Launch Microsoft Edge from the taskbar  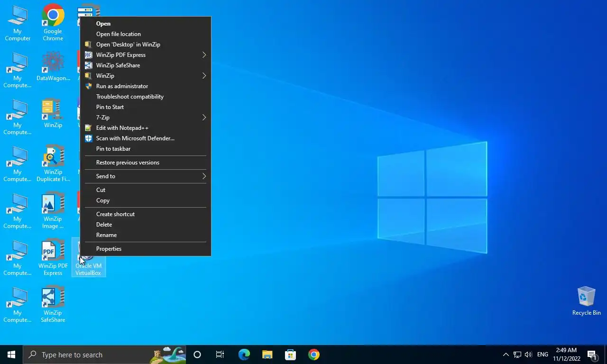(244, 355)
